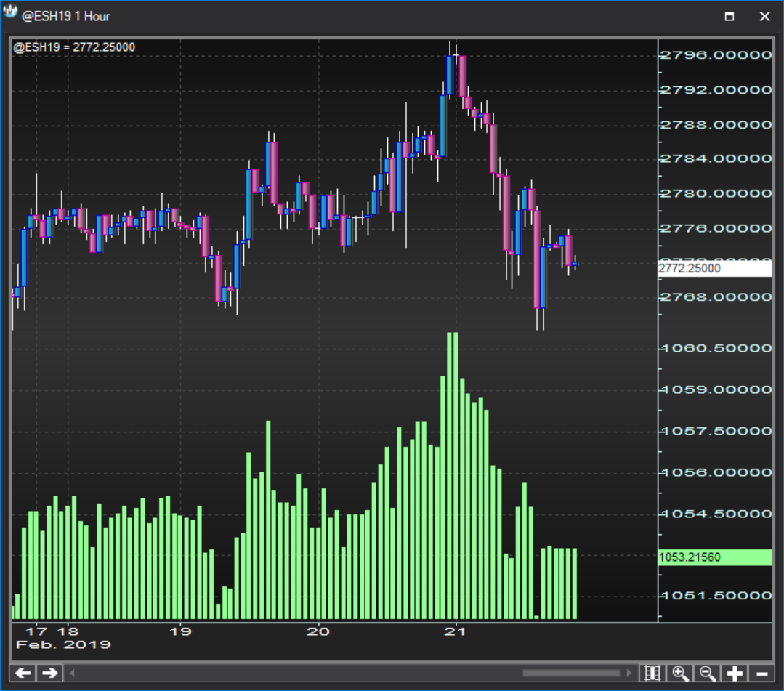Click the date label 19 on time axis

point(180,631)
